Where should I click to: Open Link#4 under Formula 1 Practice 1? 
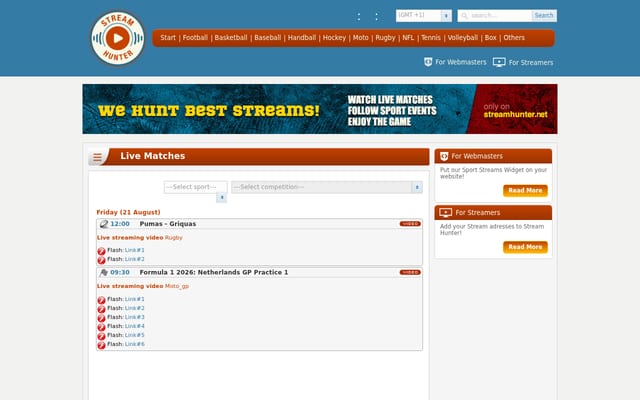coord(135,326)
